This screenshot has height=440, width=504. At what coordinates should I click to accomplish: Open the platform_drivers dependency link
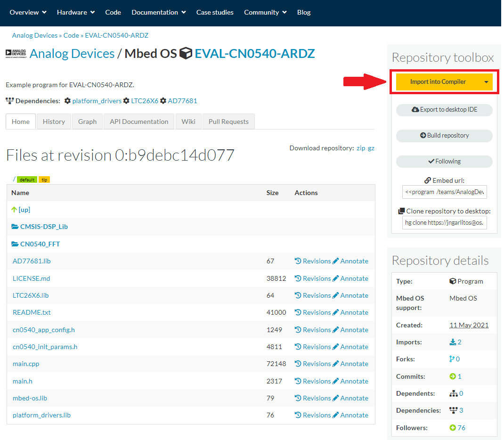pos(97,101)
